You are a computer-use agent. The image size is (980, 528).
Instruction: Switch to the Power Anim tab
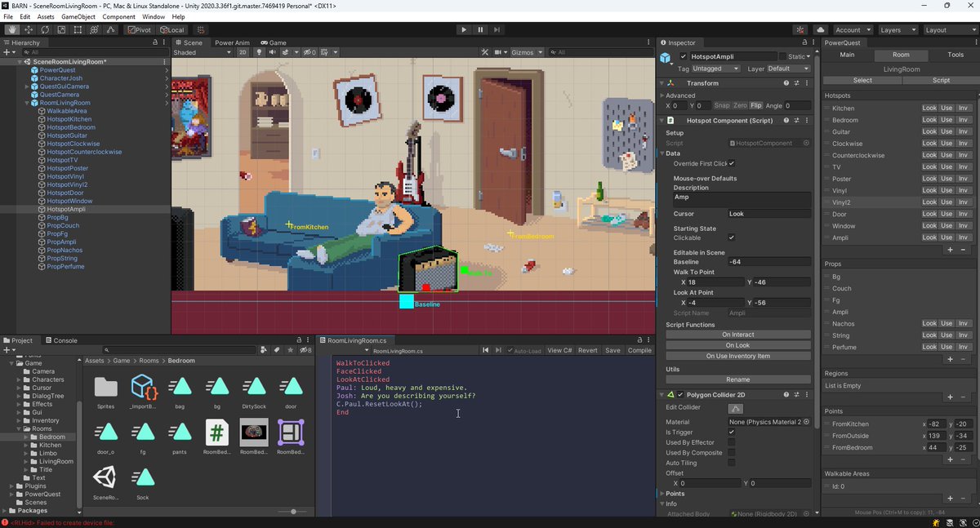coord(232,42)
